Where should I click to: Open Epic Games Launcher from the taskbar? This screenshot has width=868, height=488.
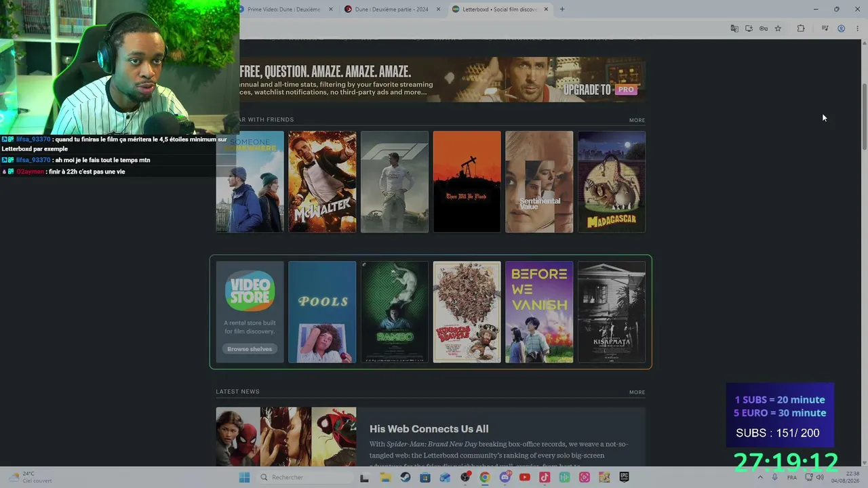[x=624, y=477]
